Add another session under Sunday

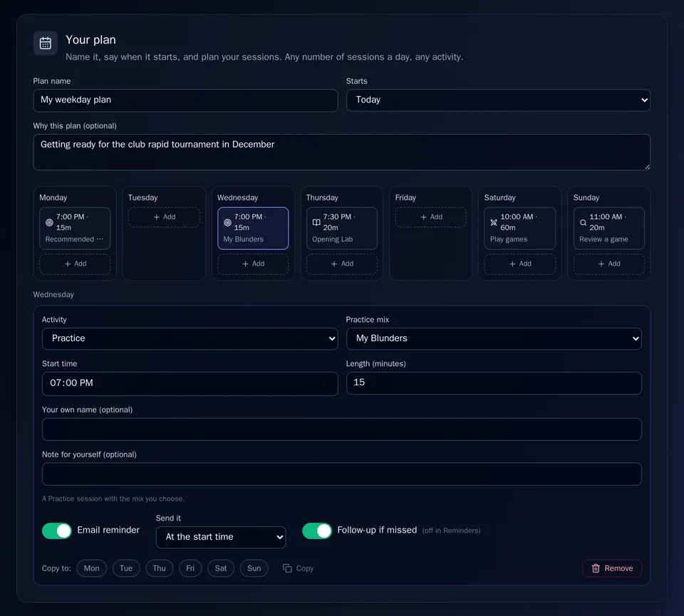(x=608, y=263)
